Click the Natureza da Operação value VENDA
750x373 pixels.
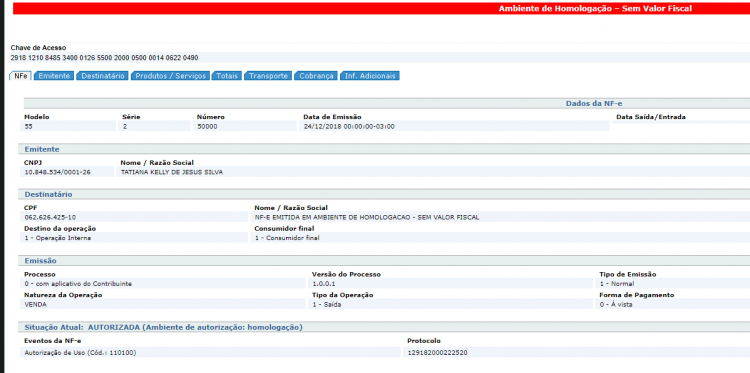35,304
